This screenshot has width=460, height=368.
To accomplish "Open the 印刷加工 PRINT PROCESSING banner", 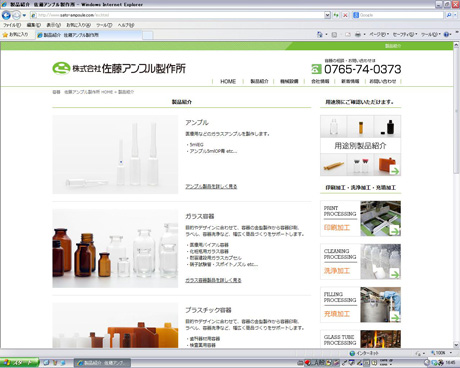I will coord(360,218).
